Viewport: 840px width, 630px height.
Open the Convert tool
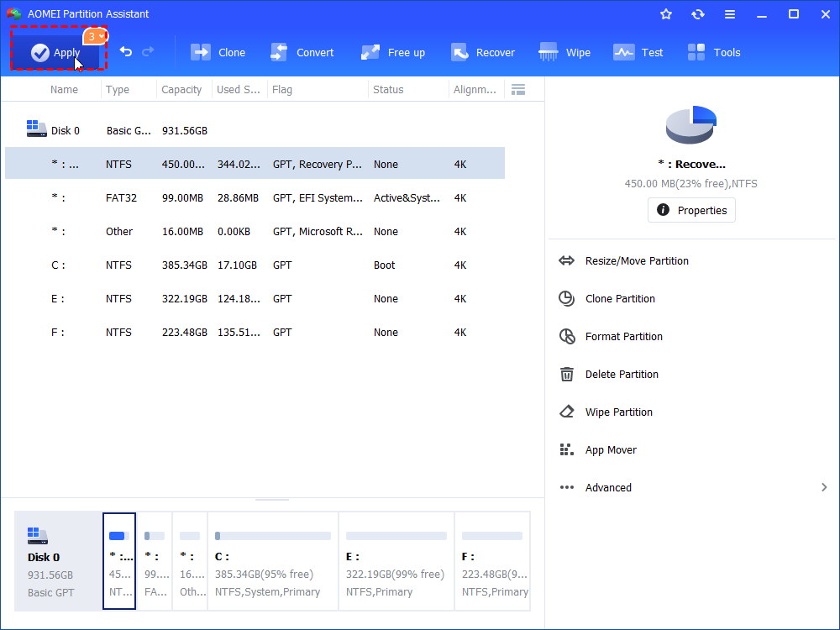302,52
